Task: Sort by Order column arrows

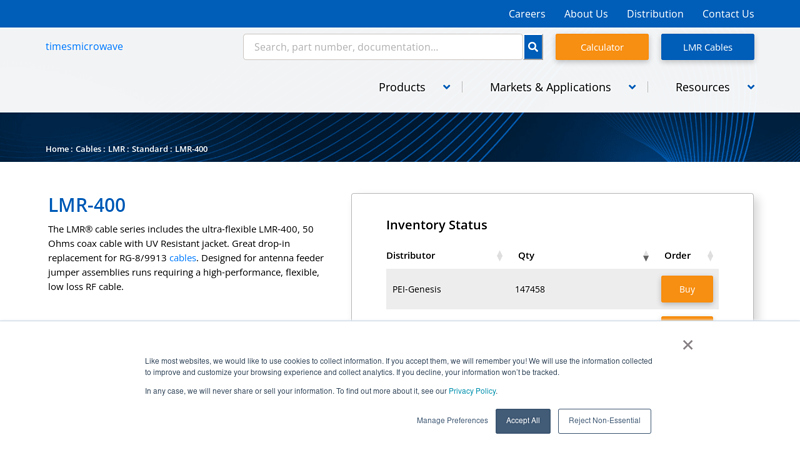Action: (710, 256)
